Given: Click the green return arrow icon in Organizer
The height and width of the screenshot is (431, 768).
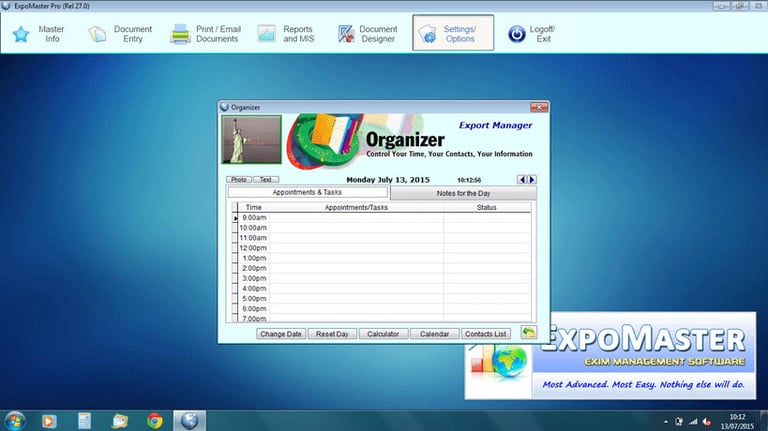Looking at the screenshot, I should point(528,333).
